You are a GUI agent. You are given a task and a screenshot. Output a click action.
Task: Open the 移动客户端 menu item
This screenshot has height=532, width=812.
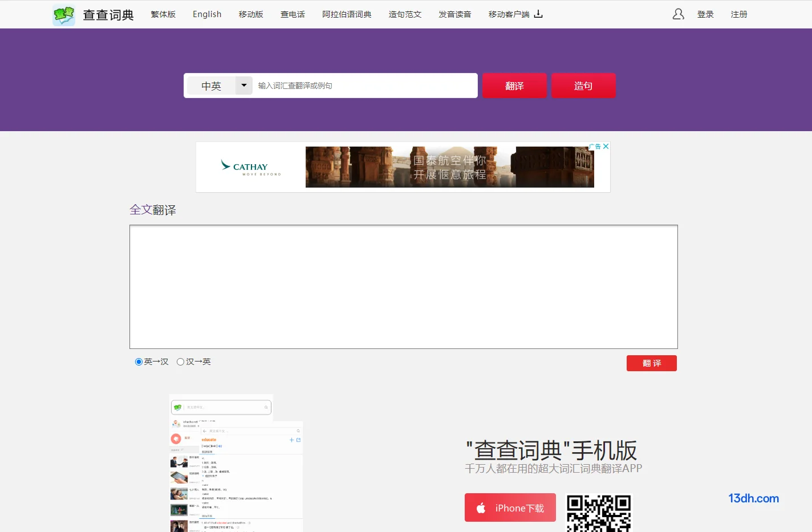point(509,14)
